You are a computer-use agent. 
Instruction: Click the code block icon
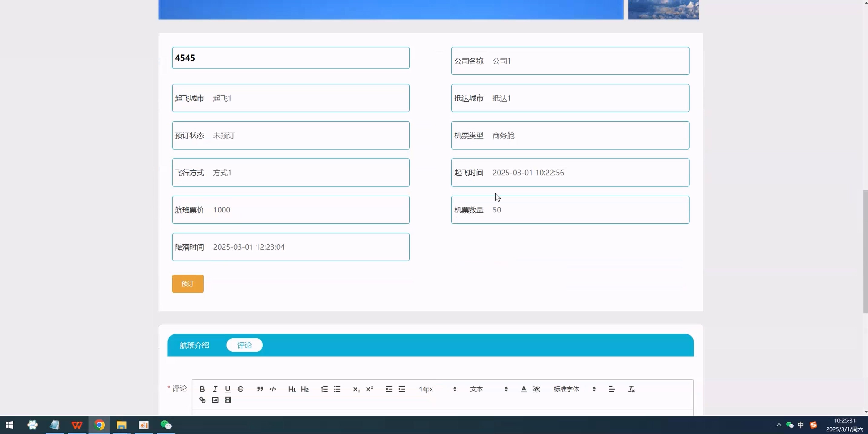pyautogui.click(x=273, y=389)
